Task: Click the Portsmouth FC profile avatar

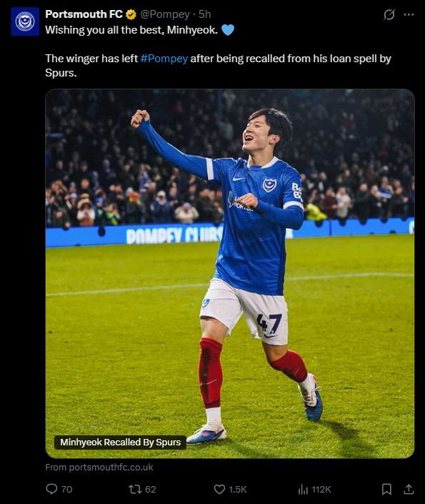Action: click(x=25, y=21)
